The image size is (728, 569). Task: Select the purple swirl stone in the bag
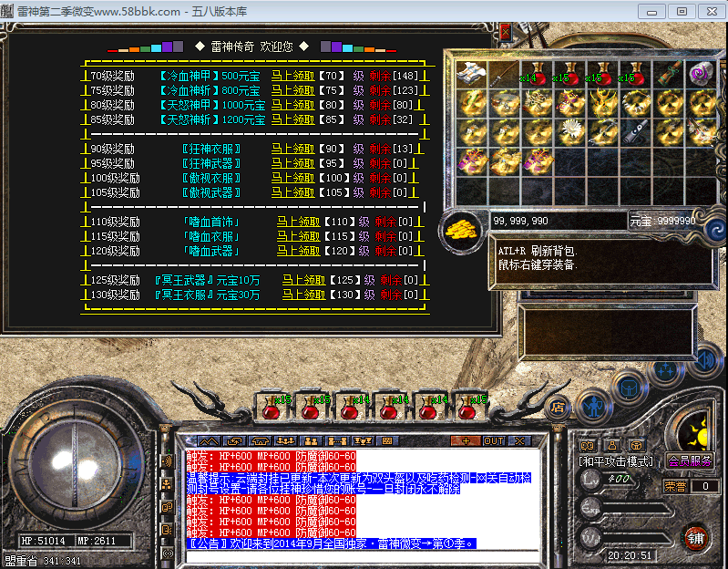click(x=701, y=75)
